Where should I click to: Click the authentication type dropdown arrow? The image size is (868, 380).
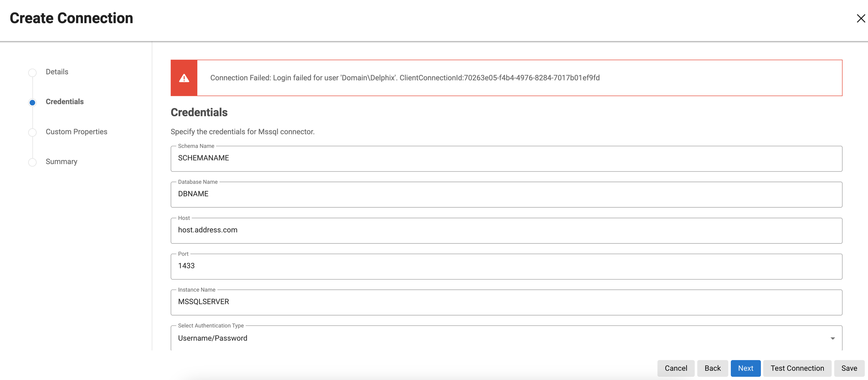tap(833, 338)
